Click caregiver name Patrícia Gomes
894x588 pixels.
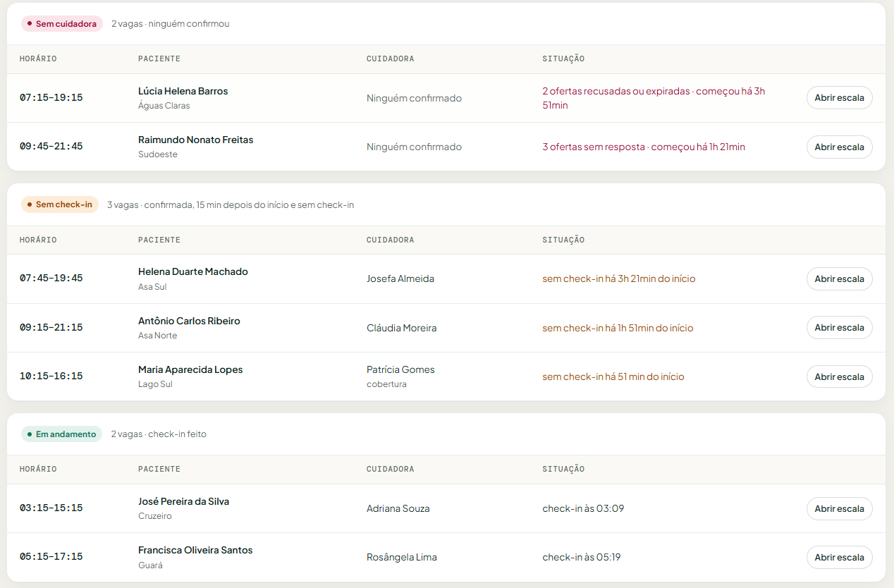[x=400, y=369]
